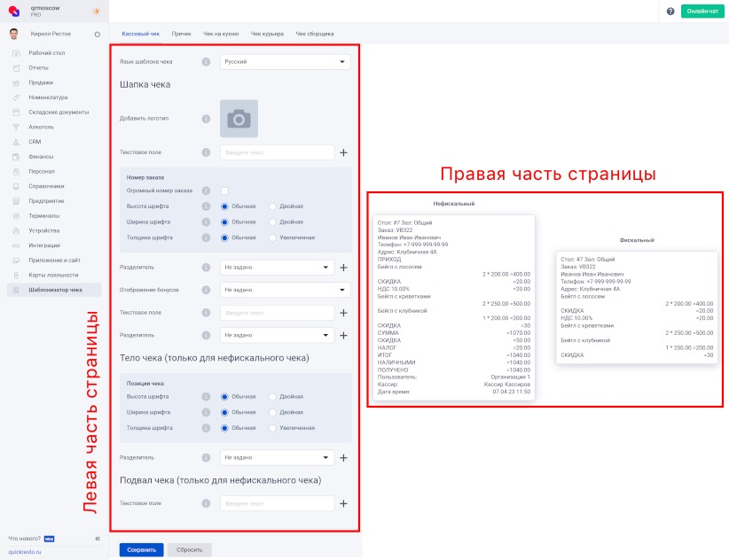
Task: Click the CRM sidebar icon
Action: pyautogui.click(x=16, y=142)
